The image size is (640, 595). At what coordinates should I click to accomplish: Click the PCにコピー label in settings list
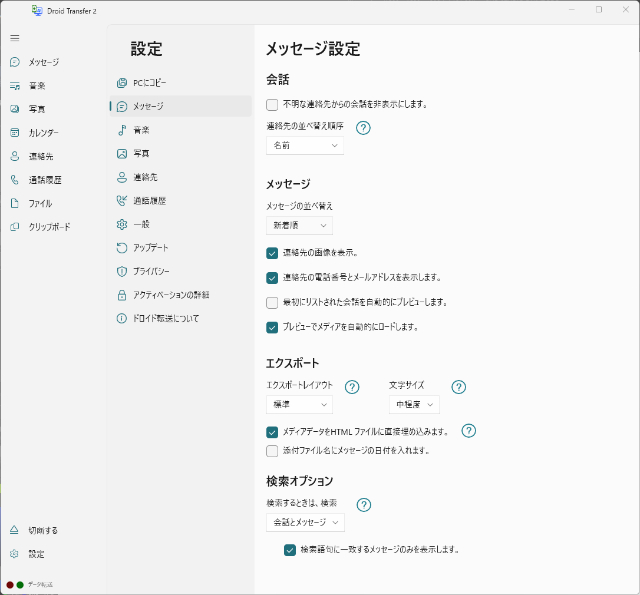click(149, 83)
